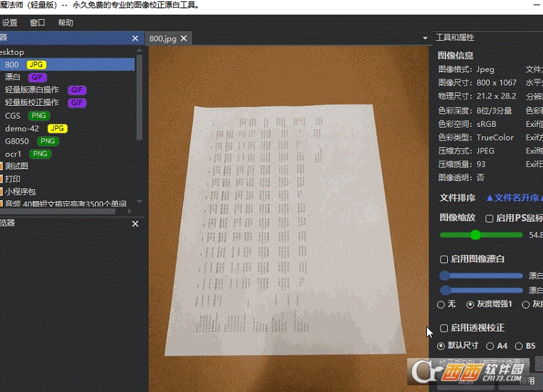Select the 800 JPG file

67,64
